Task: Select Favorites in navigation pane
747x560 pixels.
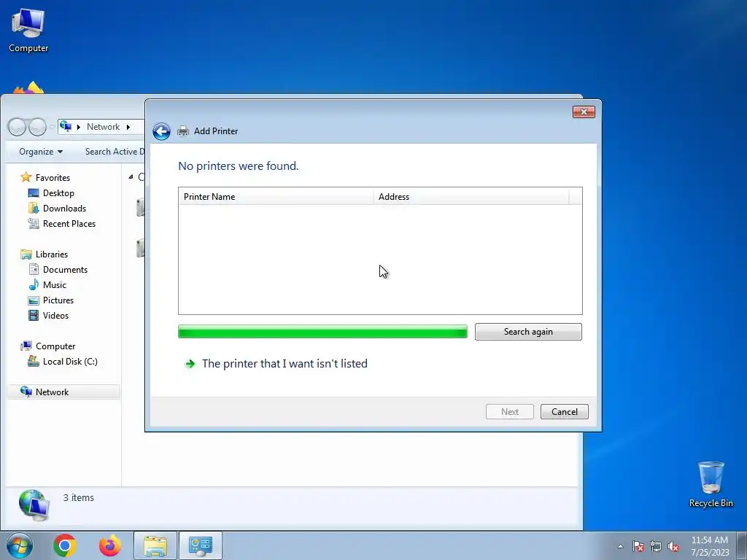Action: [53, 178]
